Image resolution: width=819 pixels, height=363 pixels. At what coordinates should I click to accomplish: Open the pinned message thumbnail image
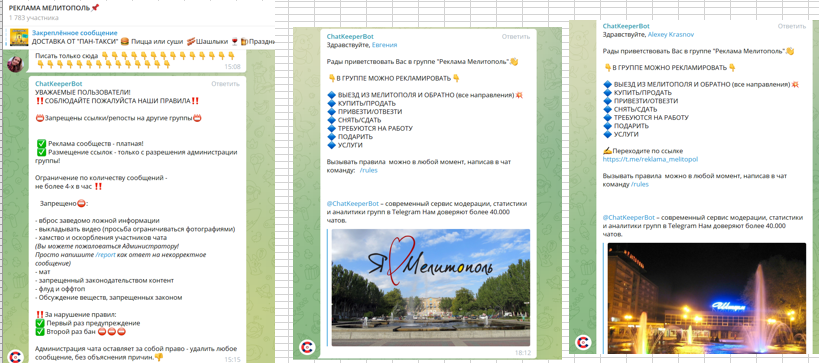pyautogui.click(x=20, y=37)
